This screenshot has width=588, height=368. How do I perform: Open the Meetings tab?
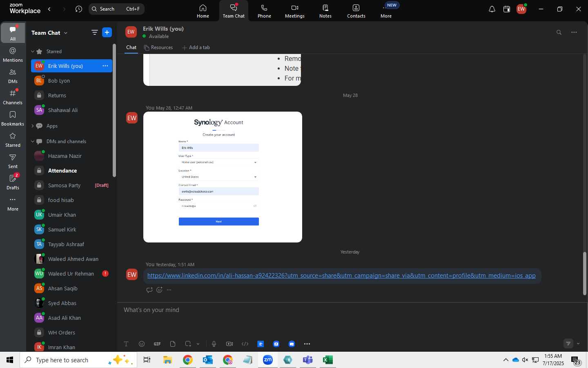pyautogui.click(x=295, y=11)
